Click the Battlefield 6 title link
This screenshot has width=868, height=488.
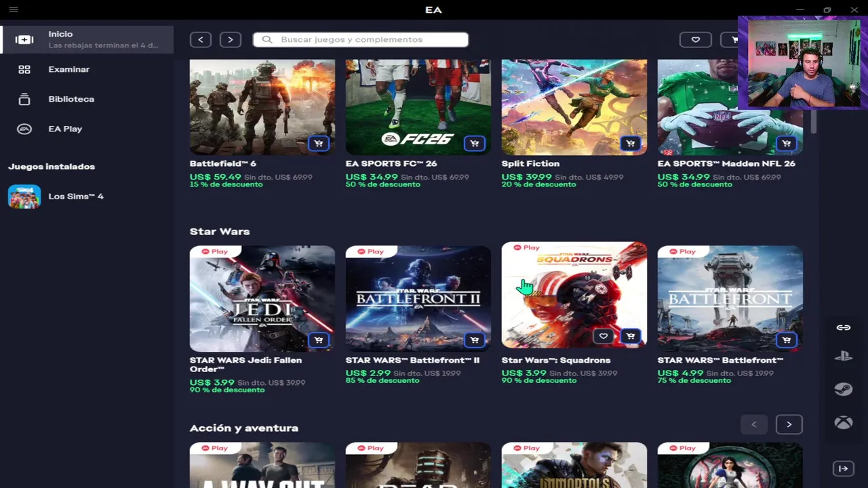click(223, 163)
